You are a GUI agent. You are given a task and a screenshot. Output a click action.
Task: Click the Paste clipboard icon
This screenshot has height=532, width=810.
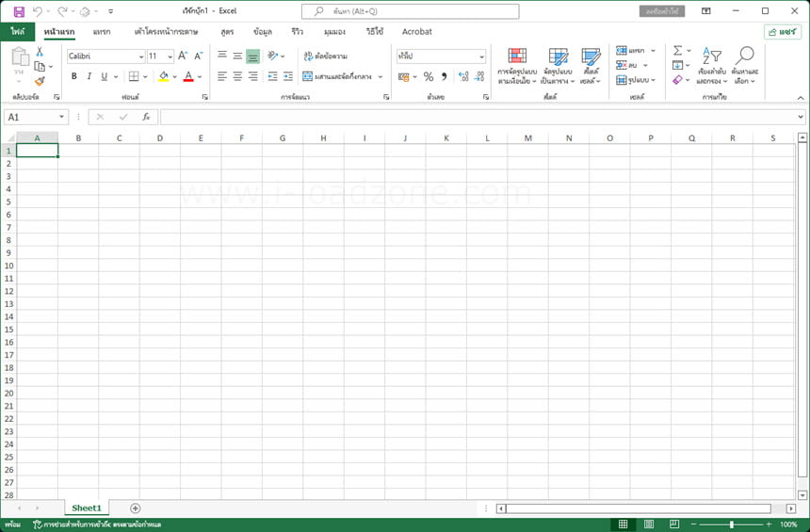click(20, 56)
